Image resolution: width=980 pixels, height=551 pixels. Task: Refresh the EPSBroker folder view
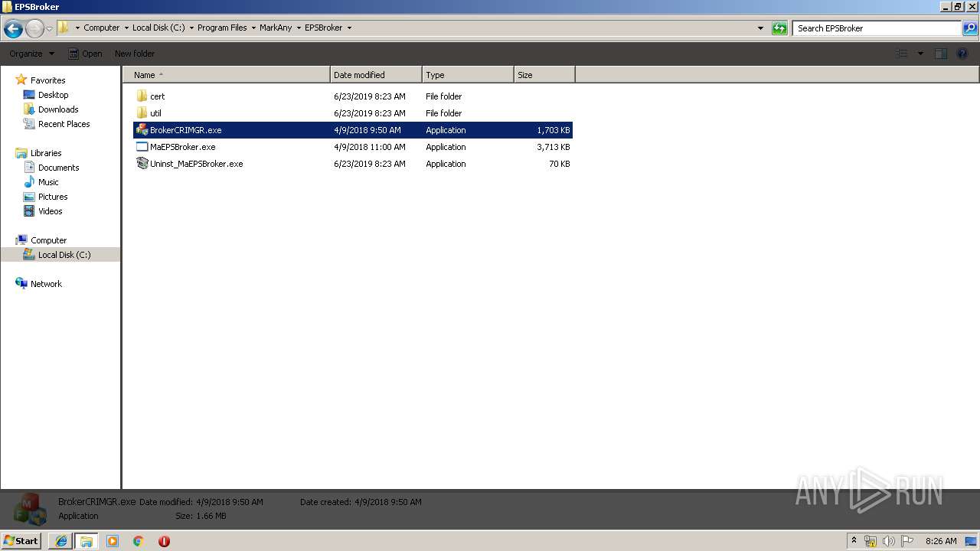tap(779, 28)
